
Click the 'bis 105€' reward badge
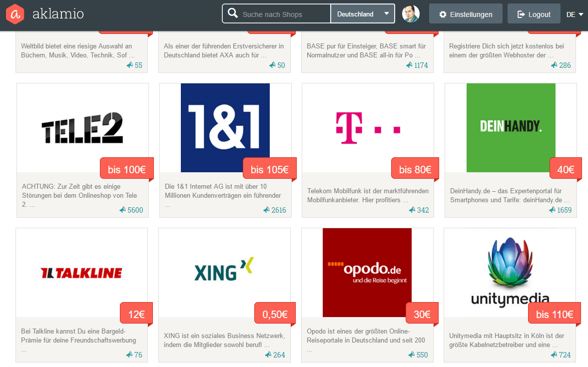click(x=270, y=169)
